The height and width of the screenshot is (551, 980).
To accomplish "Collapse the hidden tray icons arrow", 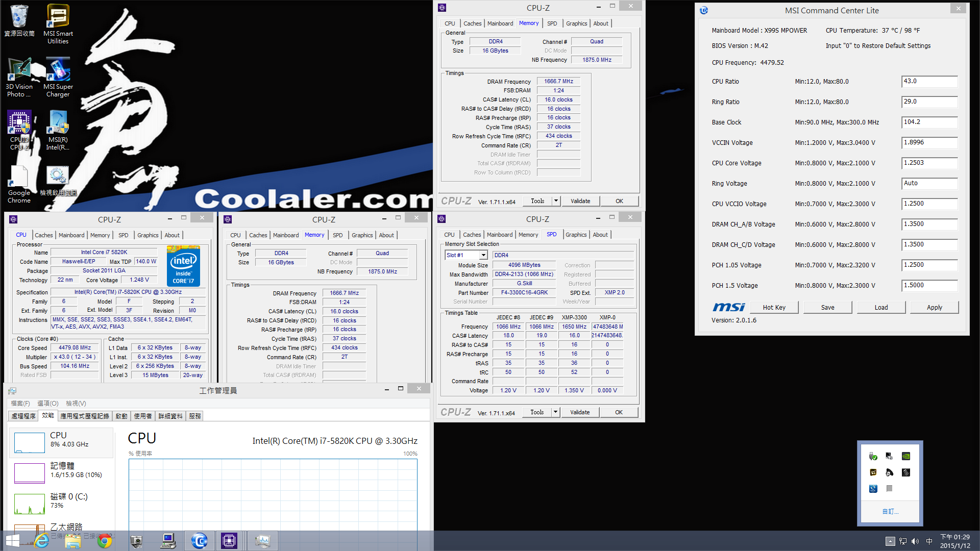I will [890, 541].
